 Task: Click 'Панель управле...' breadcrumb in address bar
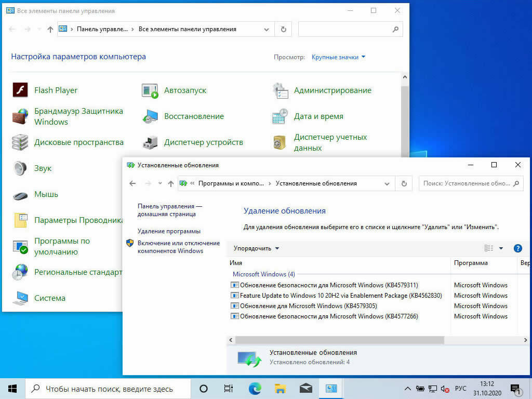(x=102, y=29)
